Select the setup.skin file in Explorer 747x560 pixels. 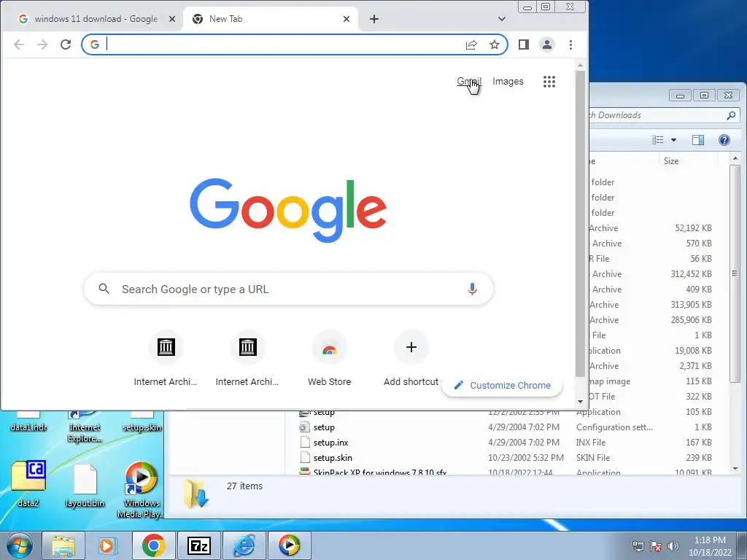point(333,458)
